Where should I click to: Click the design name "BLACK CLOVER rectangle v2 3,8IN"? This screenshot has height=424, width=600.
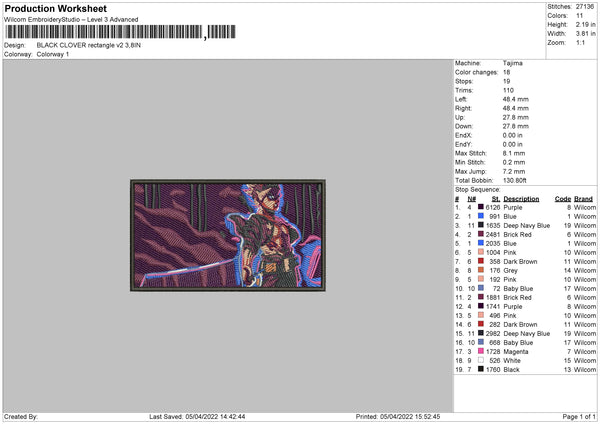[x=89, y=45]
